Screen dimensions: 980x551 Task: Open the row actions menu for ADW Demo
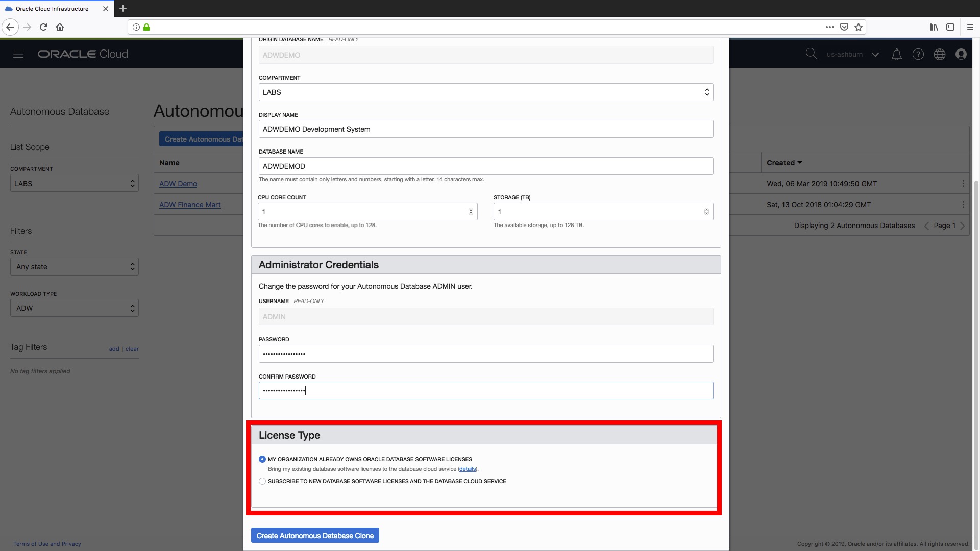point(964,184)
